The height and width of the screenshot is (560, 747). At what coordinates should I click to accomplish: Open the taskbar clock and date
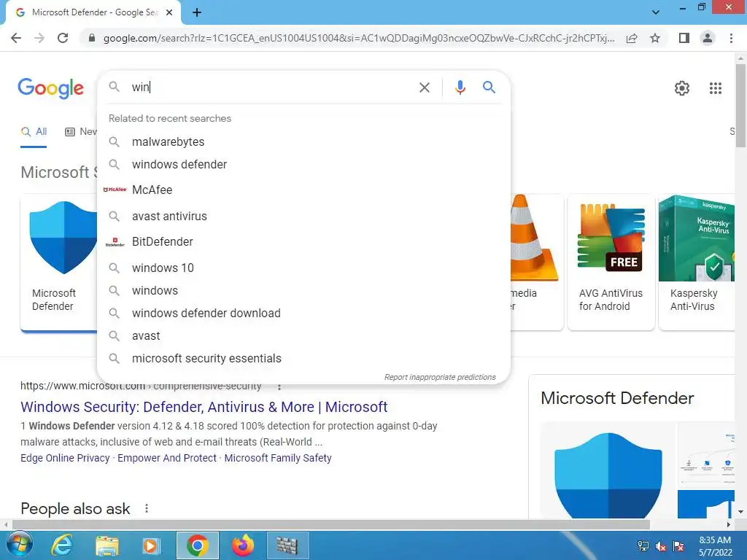[715, 546]
